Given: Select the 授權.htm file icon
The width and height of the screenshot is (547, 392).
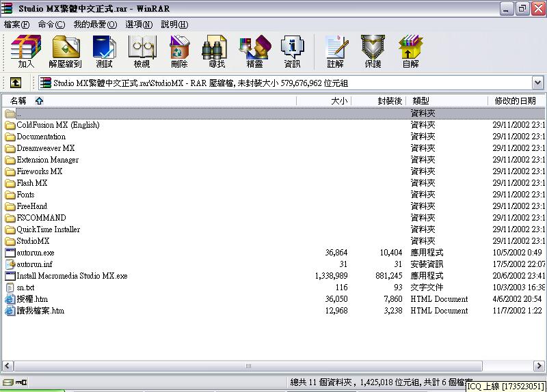Looking at the screenshot, I should [x=10, y=299].
